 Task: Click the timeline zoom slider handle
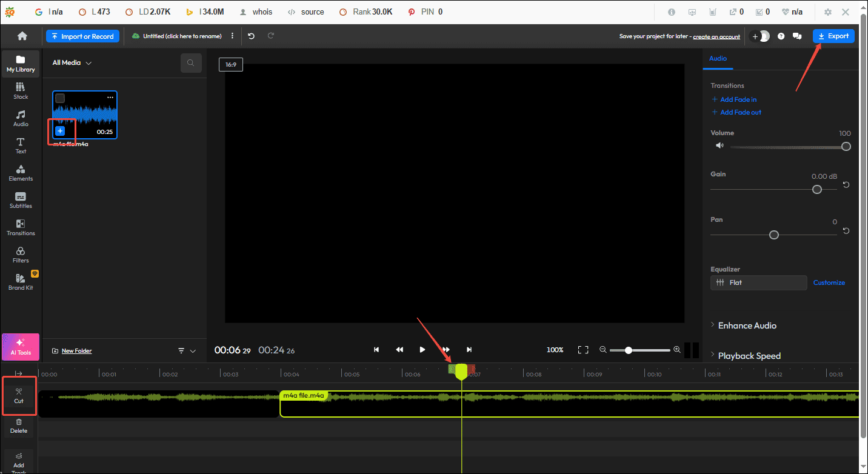tap(629, 350)
